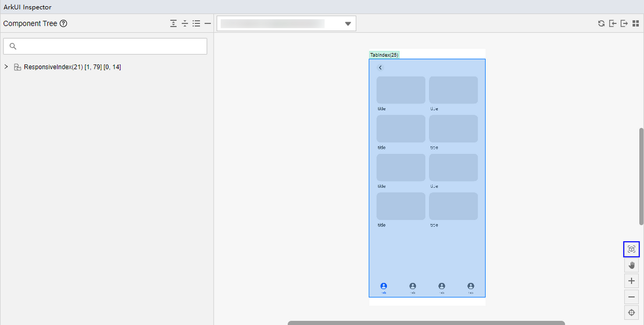Click the import snapshot icon with left arrow
Screen dimensions: 644x325
pos(612,24)
